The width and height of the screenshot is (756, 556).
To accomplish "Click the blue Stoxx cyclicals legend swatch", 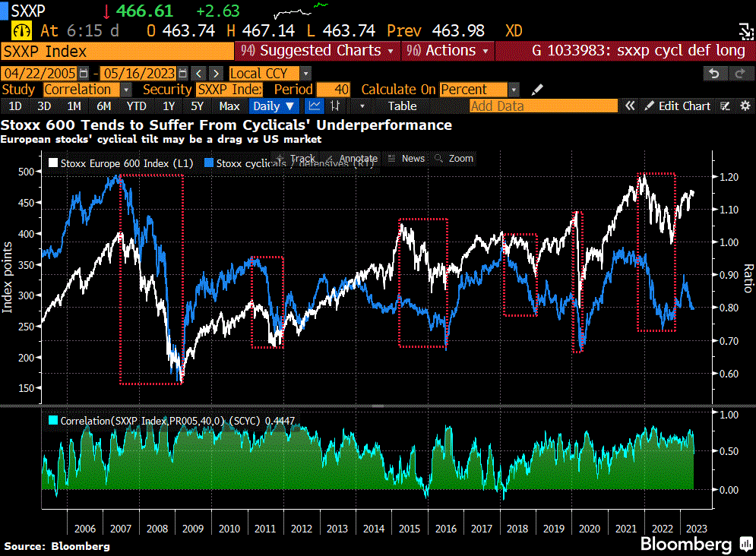I will (209, 163).
